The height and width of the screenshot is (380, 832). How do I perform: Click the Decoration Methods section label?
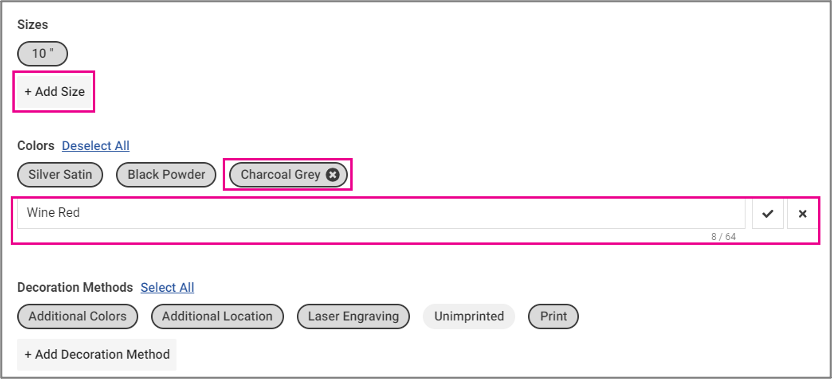(x=75, y=288)
